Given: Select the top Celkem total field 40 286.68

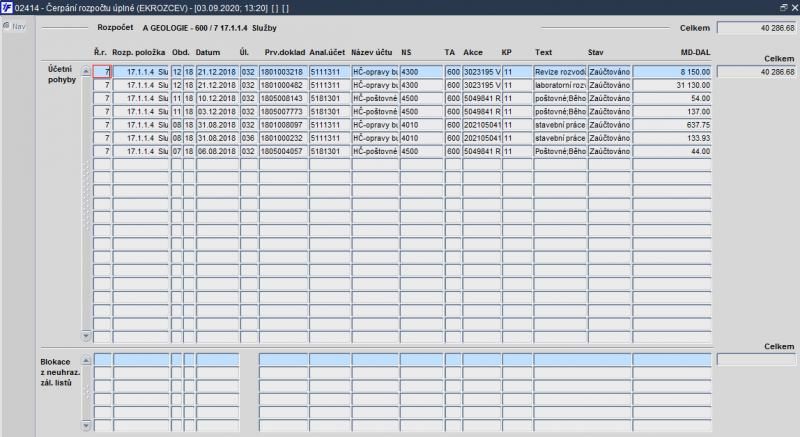Looking at the screenshot, I should (756, 28).
